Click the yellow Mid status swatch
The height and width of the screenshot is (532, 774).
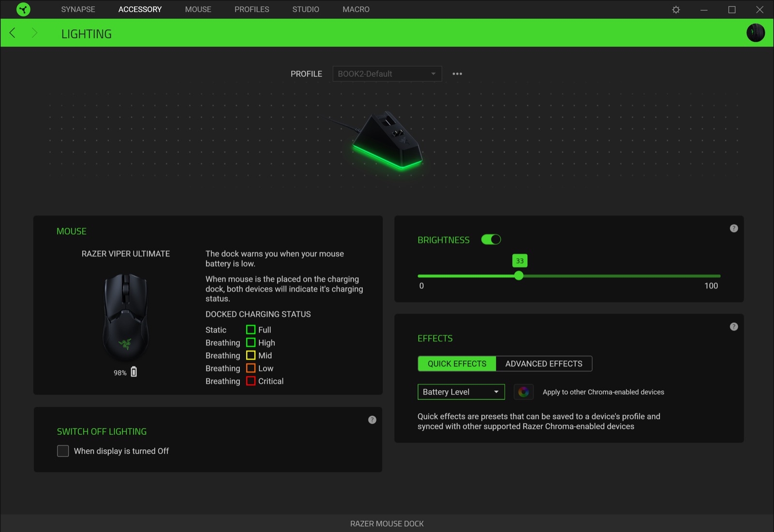click(x=251, y=355)
